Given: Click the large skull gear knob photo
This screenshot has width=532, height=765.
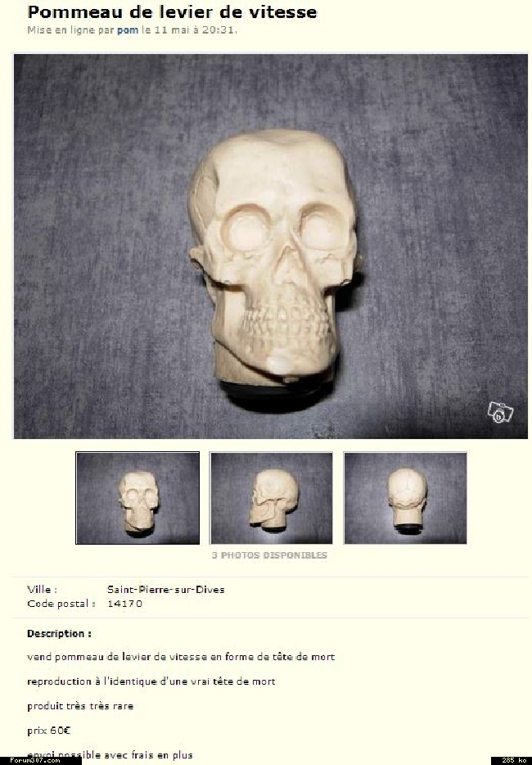Looking at the screenshot, I should 271,247.
